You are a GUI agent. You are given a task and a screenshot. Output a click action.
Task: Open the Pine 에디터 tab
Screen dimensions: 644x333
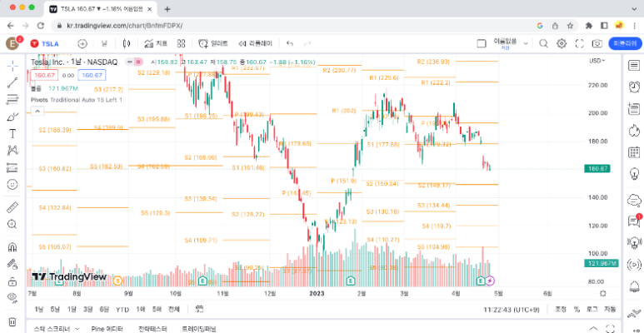107,329
